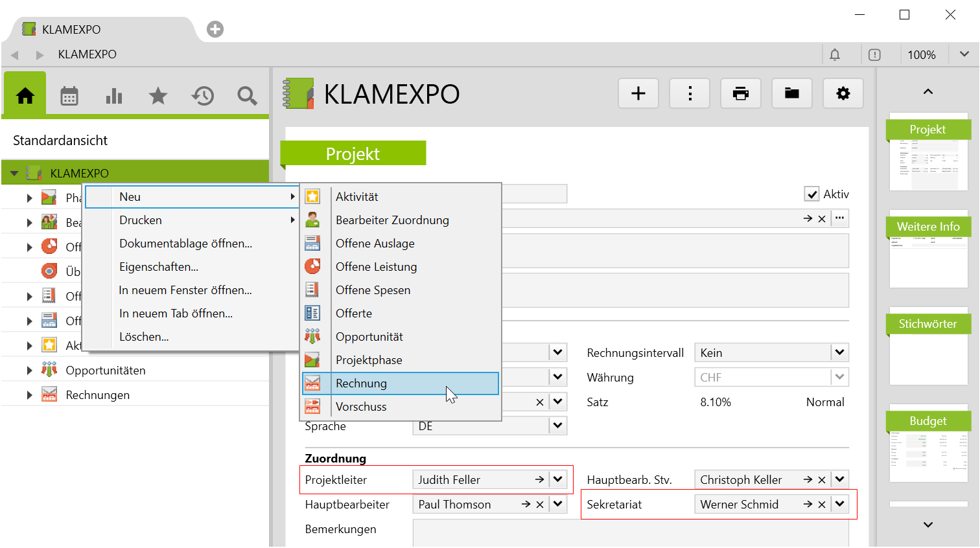Clear the Sekretariat field with X
980x548 pixels.
pyautogui.click(x=822, y=505)
